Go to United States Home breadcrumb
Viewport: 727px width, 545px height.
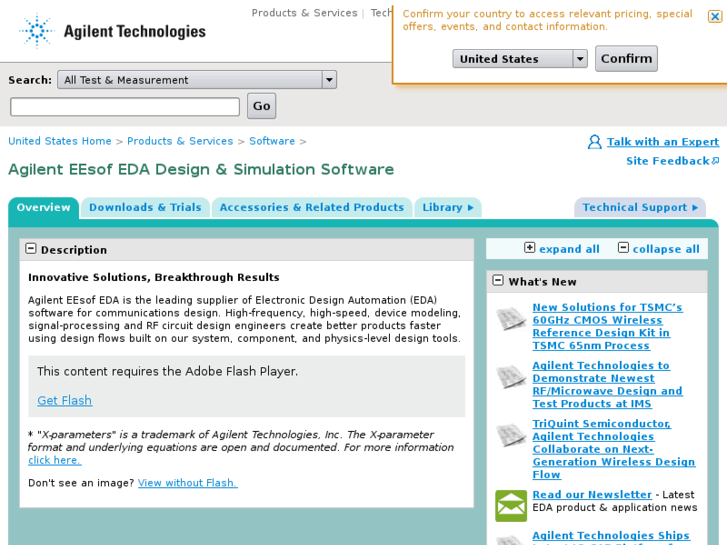click(x=60, y=141)
